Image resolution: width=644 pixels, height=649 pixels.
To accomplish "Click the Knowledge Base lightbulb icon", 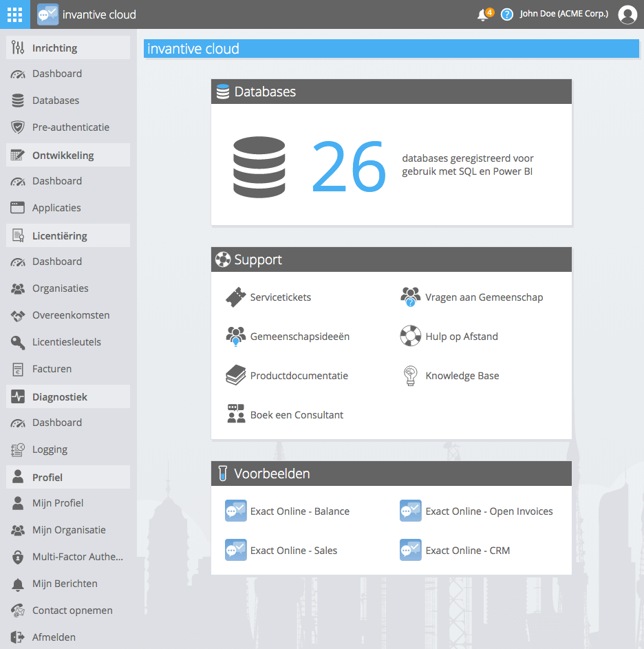I will click(410, 376).
